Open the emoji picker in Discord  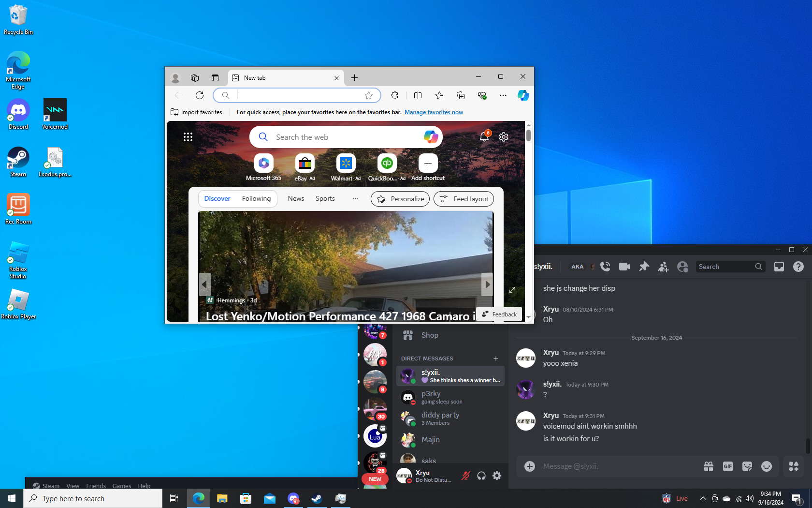click(x=767, y=466)
